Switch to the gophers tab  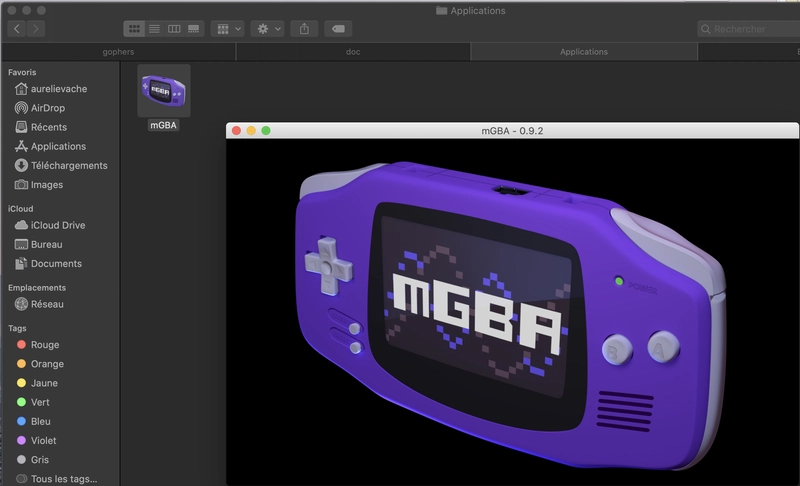coord(118,52)
